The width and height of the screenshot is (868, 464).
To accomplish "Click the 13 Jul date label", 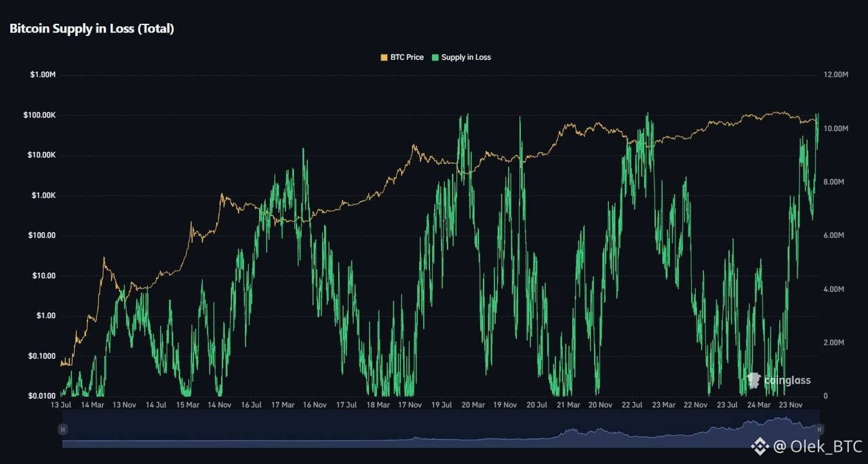I will coord(60,405).
